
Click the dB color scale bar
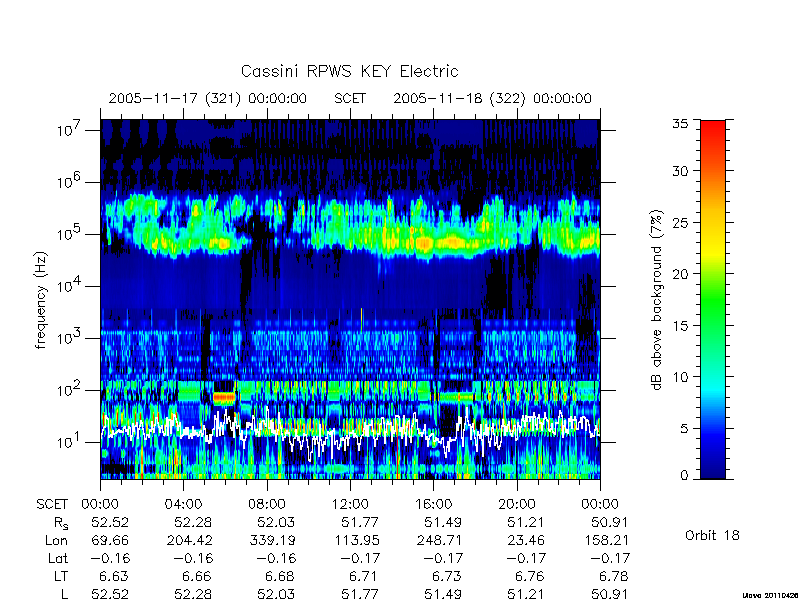click(x=713, y=299)
